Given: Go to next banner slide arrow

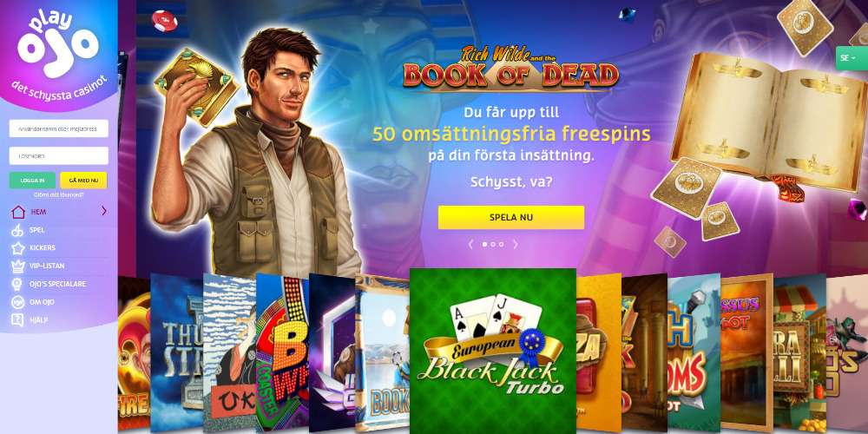Looking at the screenshot, I should click(515, 244).
